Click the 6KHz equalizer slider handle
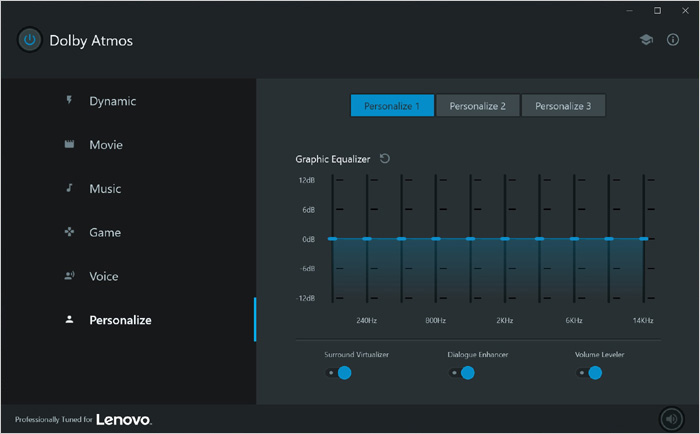 click(x=574, y=239)
